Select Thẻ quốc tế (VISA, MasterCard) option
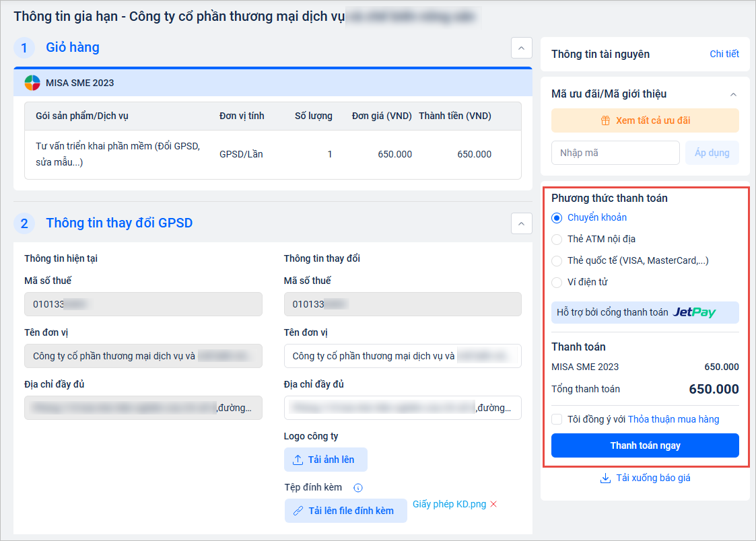 (x=557, y=261)
